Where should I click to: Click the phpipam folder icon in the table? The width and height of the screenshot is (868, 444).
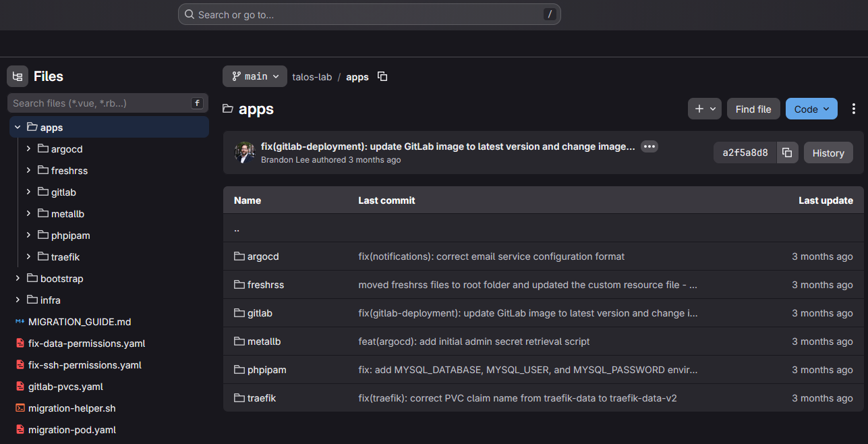[x=239, y=370]
